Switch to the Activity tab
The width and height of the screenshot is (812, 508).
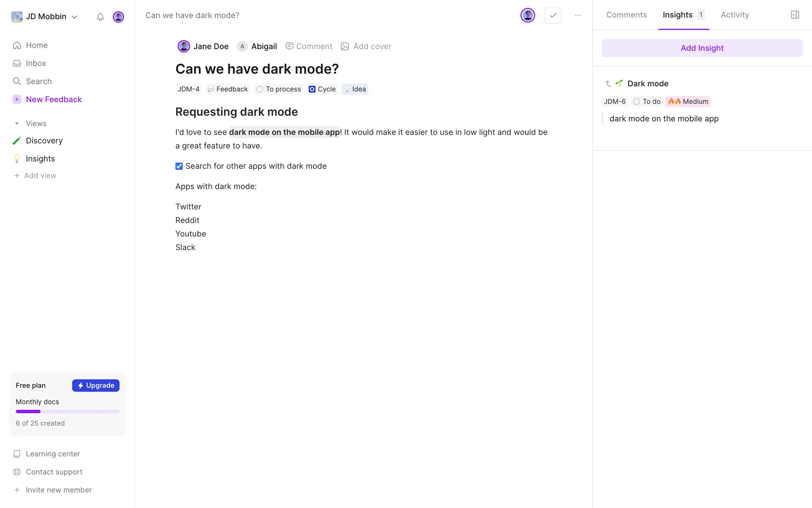pos(735,15)
